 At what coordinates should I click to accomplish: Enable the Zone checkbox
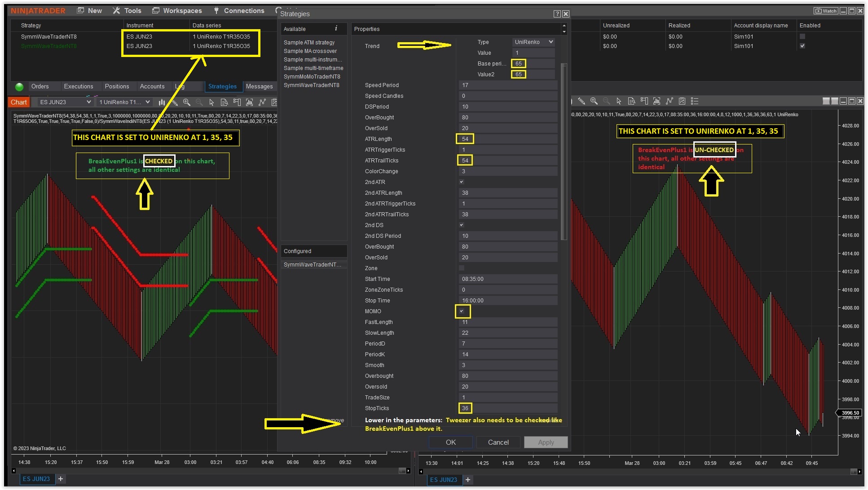point(462,268)
